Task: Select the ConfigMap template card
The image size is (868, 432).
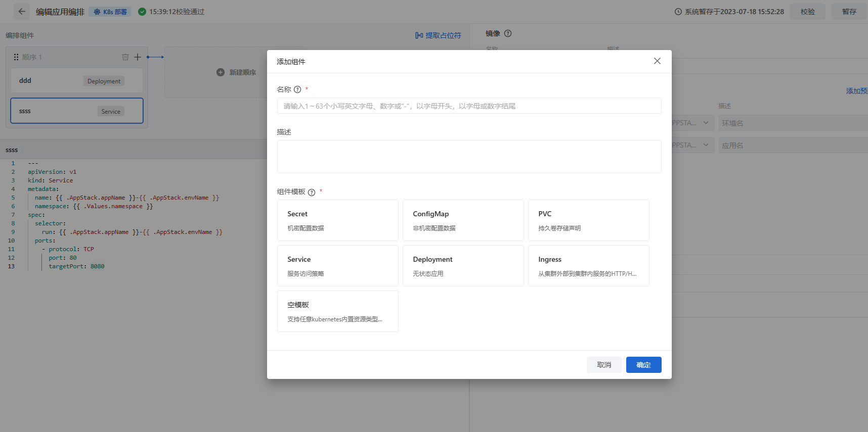Action: pos(463,220)
